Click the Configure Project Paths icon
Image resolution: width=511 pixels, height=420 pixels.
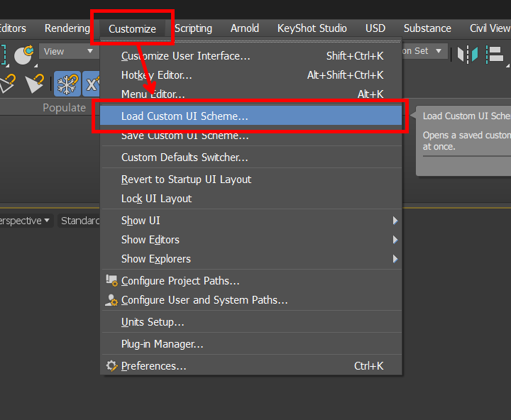(111, 280)
